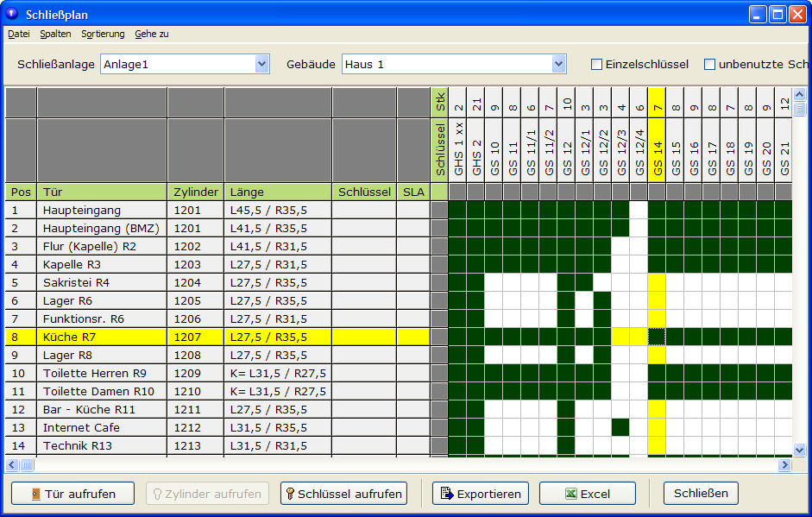Click the Zylinder column header
This screenshot has height=517, width=812.
click(x=196, y=192)
